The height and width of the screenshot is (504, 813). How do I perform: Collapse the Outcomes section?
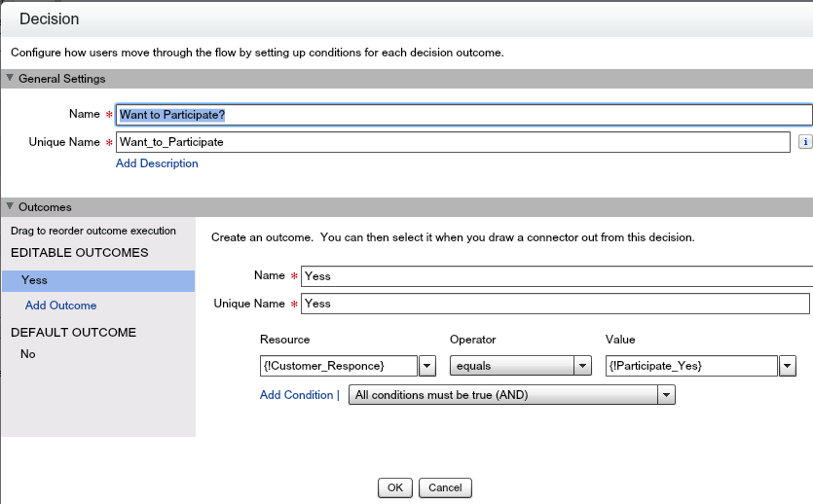coord(11,207)
